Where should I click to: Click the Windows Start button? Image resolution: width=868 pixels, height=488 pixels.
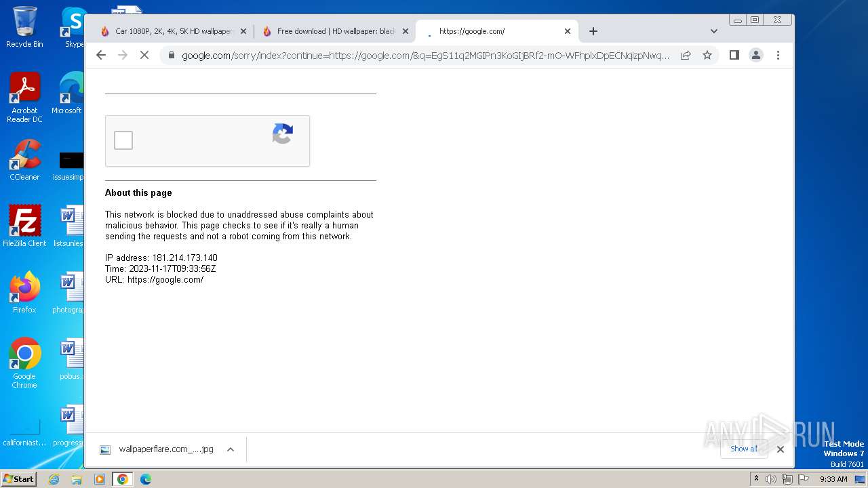coord(18,479)
